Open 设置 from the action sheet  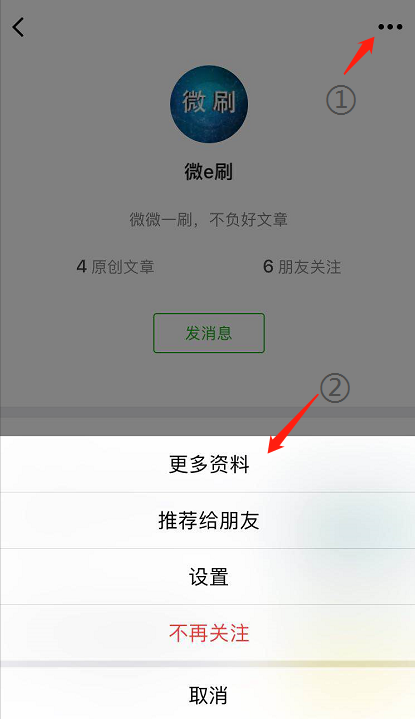click(x=207, y=576)
